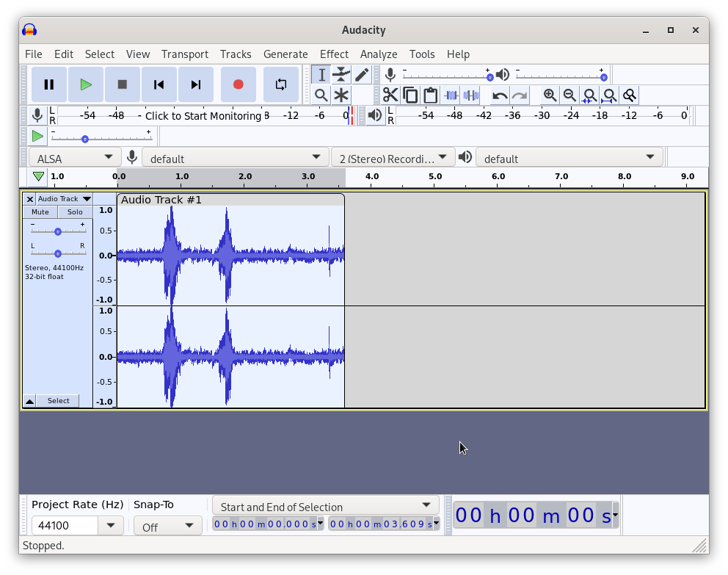Image resolution: width=728 pixels, height=575 pixels.
Task: Click the timeline at the 5.0 second mark
Action: 434,176
